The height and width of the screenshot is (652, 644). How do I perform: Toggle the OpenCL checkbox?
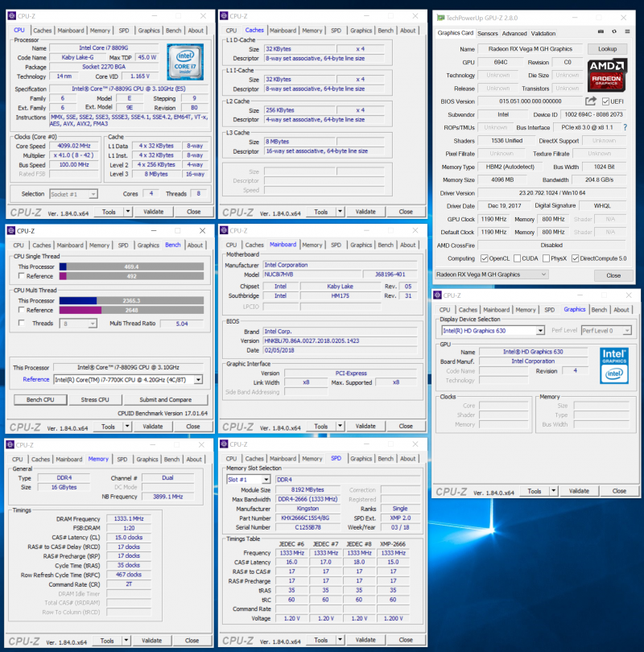click(x=485, y=258)
